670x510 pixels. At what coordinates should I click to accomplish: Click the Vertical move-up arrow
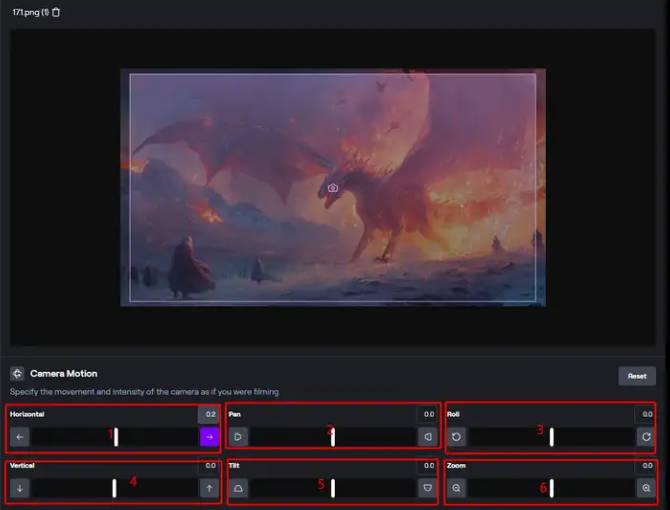coord(209,488)
